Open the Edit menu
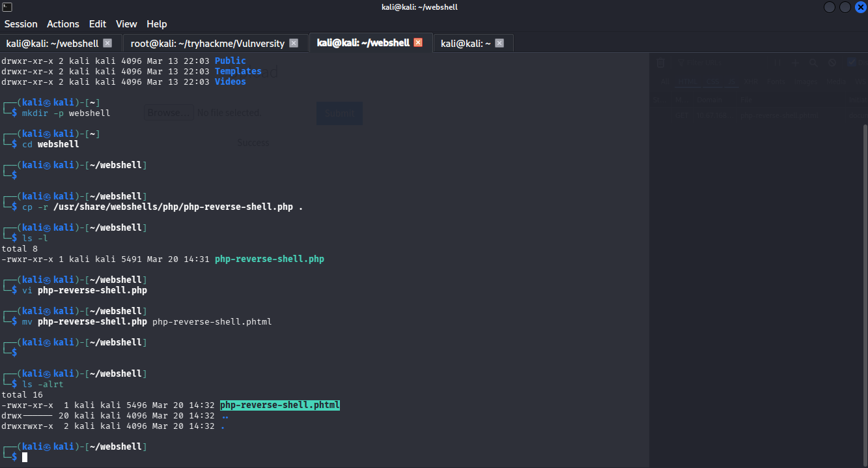868x468 pixels. tap(98, 23)
